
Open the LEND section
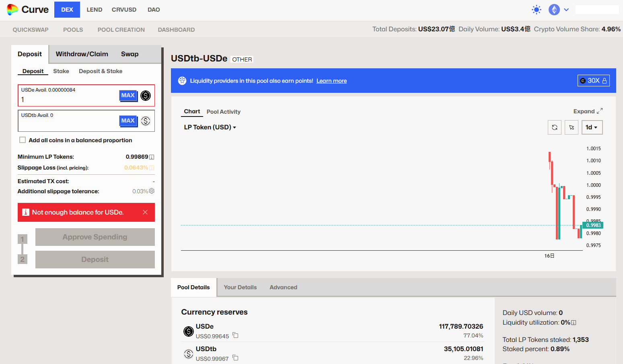click(x=95, y=10)
